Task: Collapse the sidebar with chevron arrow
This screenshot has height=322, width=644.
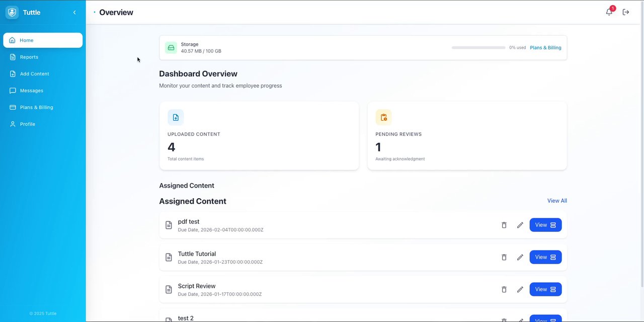Action: tap(74, 12)
